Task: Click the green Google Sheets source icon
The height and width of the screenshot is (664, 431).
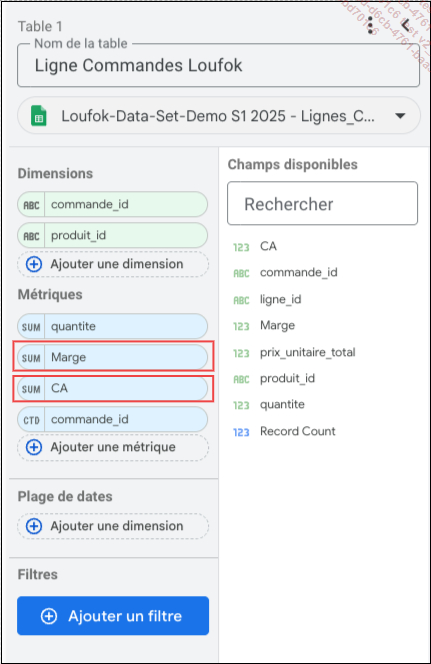Action: coord(39,116)
